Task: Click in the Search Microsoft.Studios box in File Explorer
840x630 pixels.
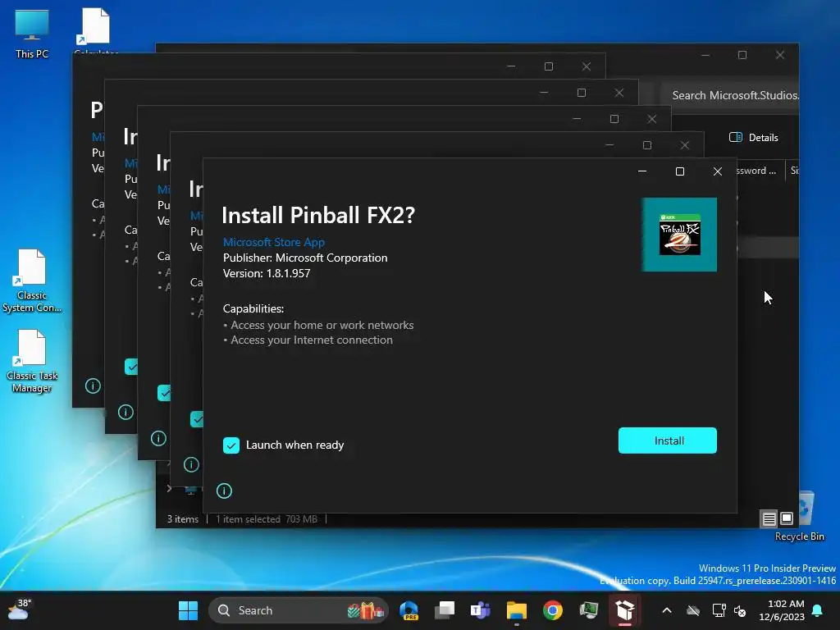Action: point(731,95)
